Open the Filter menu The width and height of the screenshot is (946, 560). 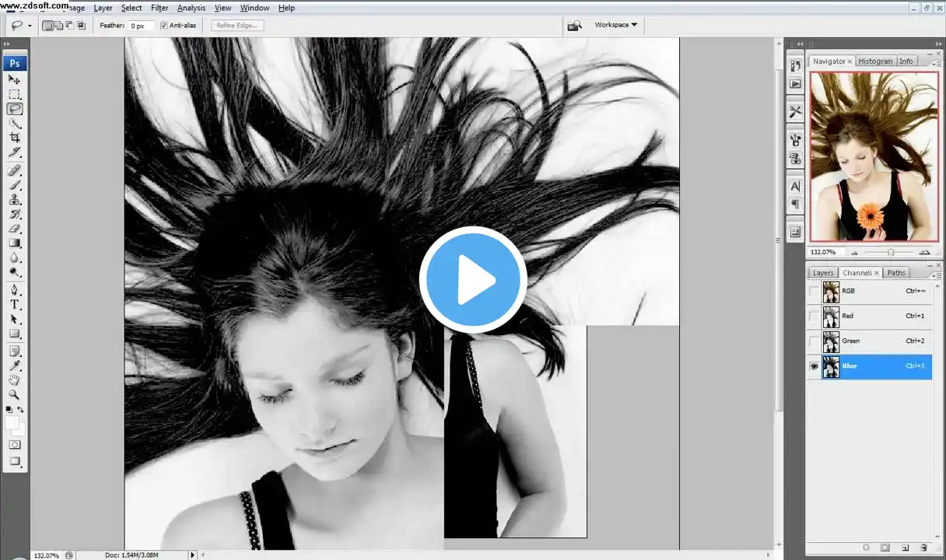click(159, 8)
